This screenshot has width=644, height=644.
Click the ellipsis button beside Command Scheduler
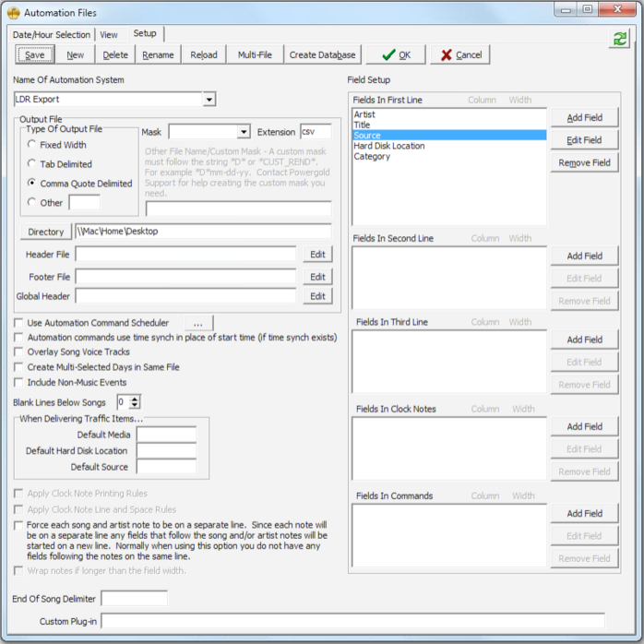click(197, 323)
